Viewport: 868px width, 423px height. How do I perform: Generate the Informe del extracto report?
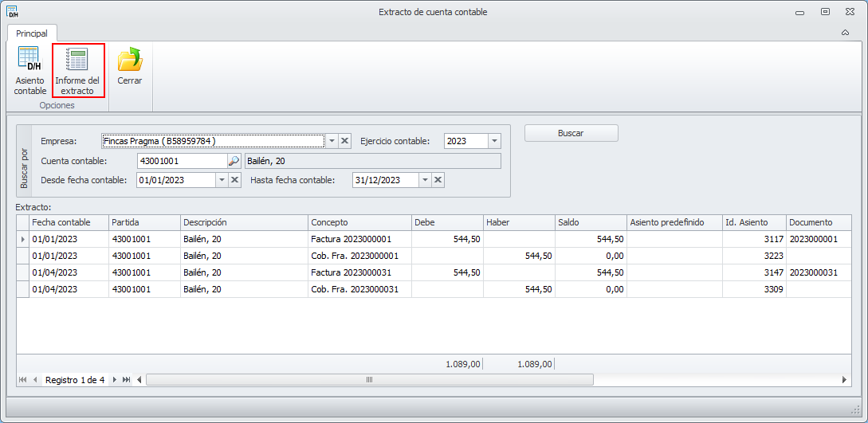(x=78, y=71)
